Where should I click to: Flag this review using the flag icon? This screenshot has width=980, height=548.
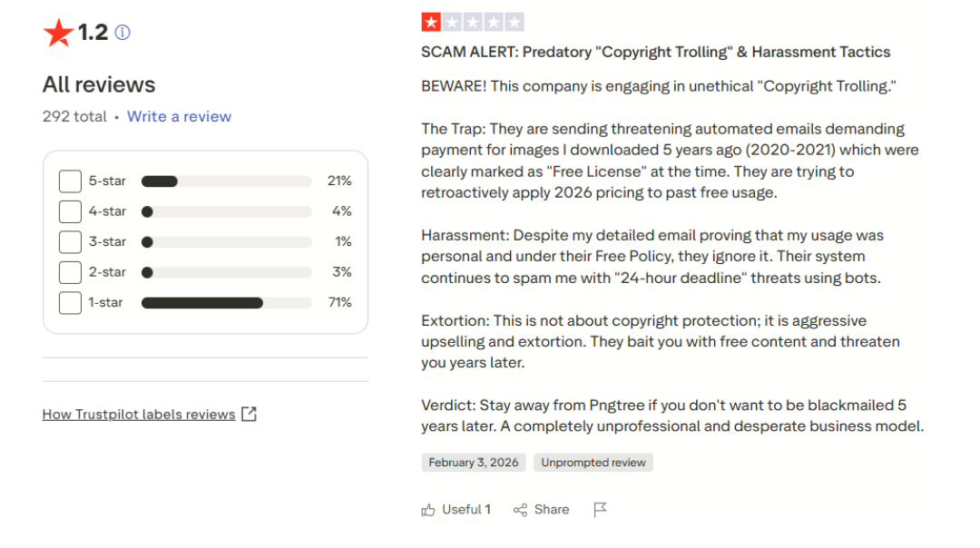(600, 510)
